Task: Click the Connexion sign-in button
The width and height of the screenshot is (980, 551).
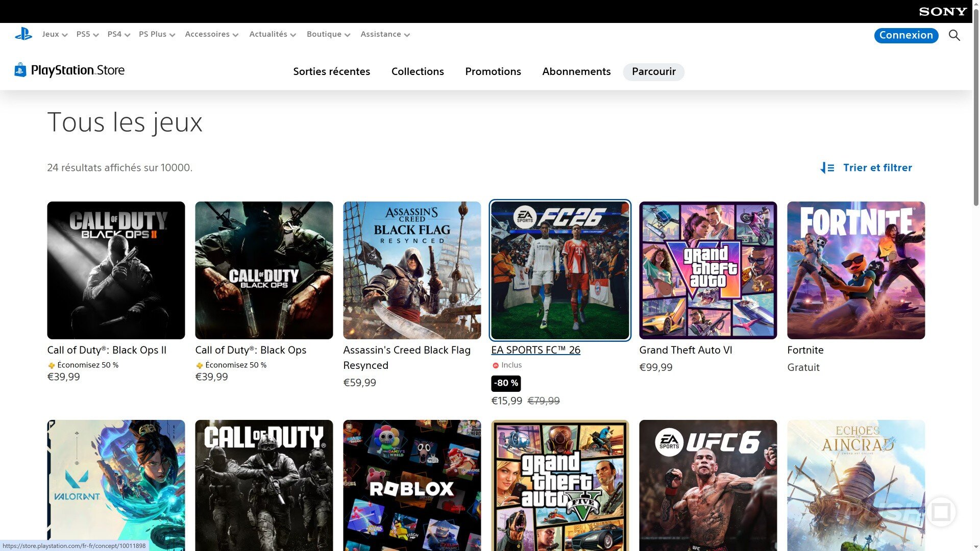Action: 906,35
